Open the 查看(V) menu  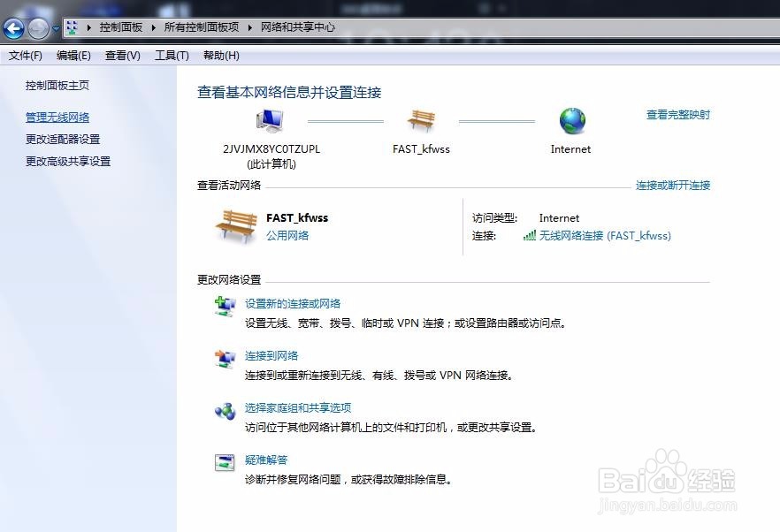[x=123, y=56]
